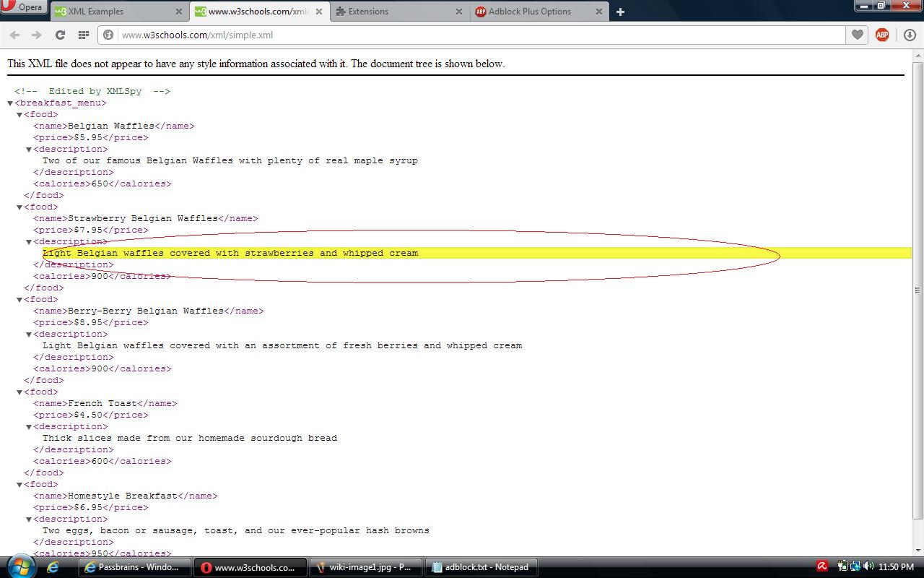This screenshot has height=578, width=924.
Task: Click the Homestyle Breakfast name text
Action: [123, 496]
